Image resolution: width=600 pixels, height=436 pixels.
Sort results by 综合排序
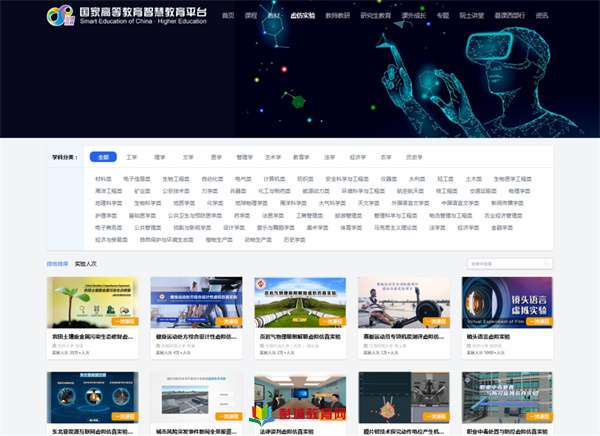click(x=57, y=264)
